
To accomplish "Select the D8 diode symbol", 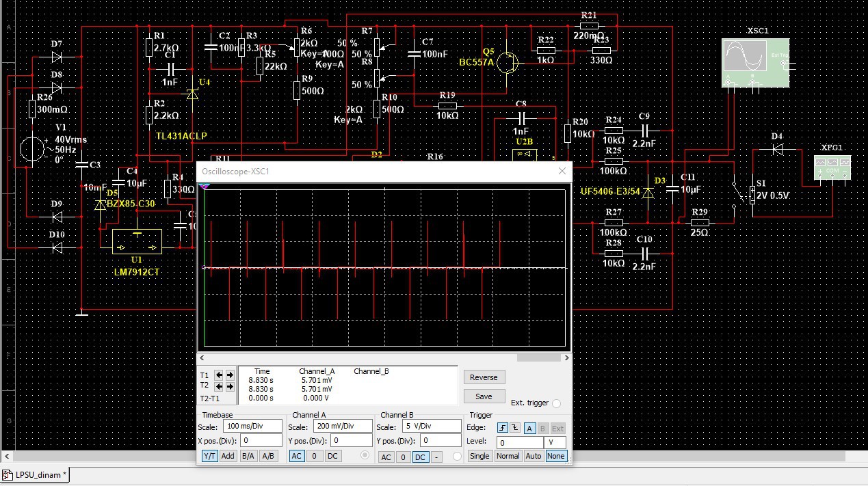I will click(57, 87).
